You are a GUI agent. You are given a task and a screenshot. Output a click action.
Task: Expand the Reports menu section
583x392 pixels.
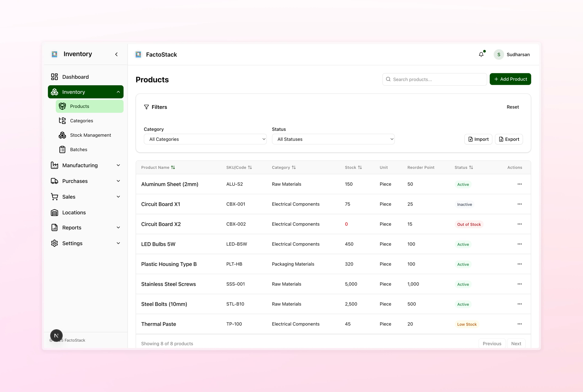tap(86, 228)
